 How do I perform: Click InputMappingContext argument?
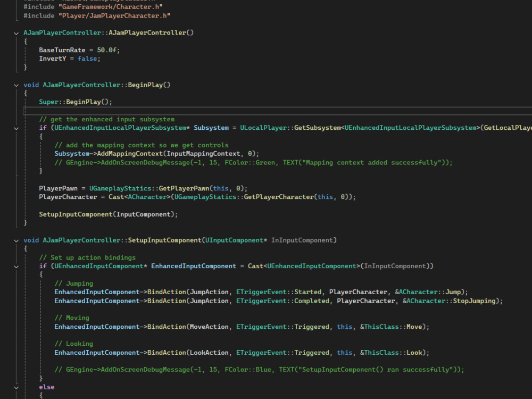pos(203,154)
